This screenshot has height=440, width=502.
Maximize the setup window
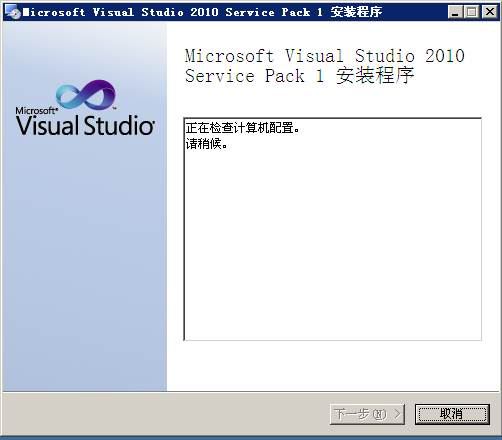click(x=472, y=12)
